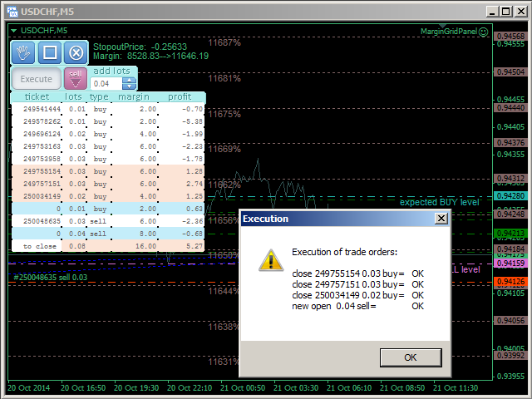This screenshot has width=532, height=399.
Task: Click the 0.94280 price label on axis
Action: (x=510, y=195)
